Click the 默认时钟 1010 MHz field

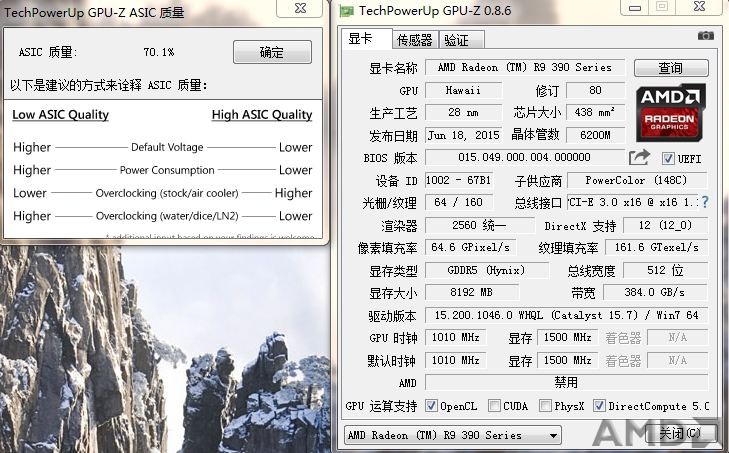pos(456,360)
